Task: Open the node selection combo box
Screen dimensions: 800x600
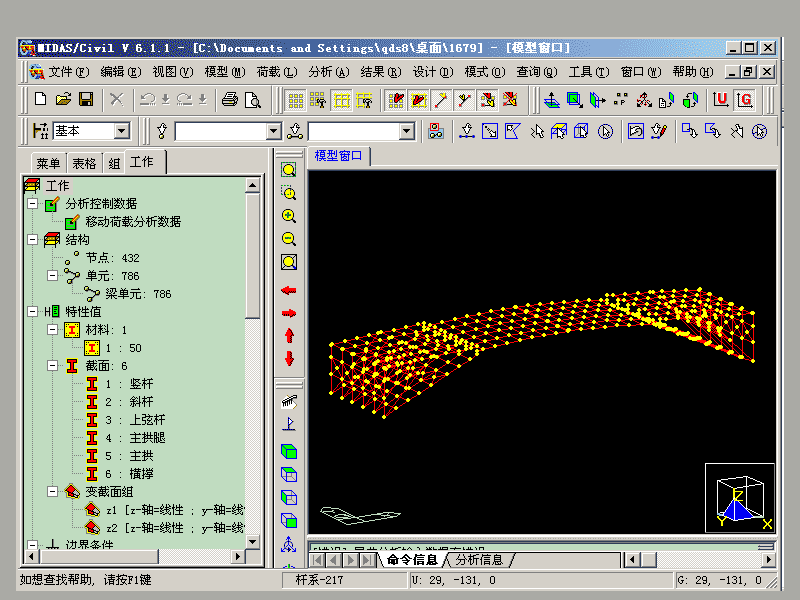Action: pyautogui.click(x=274, y=132)
